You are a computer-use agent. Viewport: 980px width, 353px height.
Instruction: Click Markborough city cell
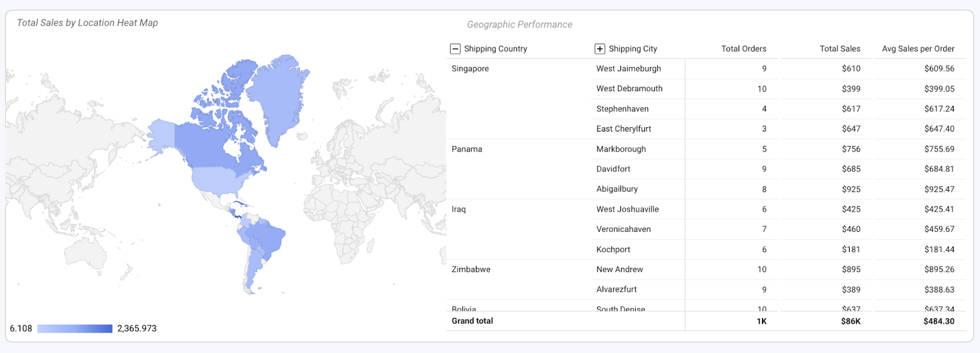[x=621, y=149]
